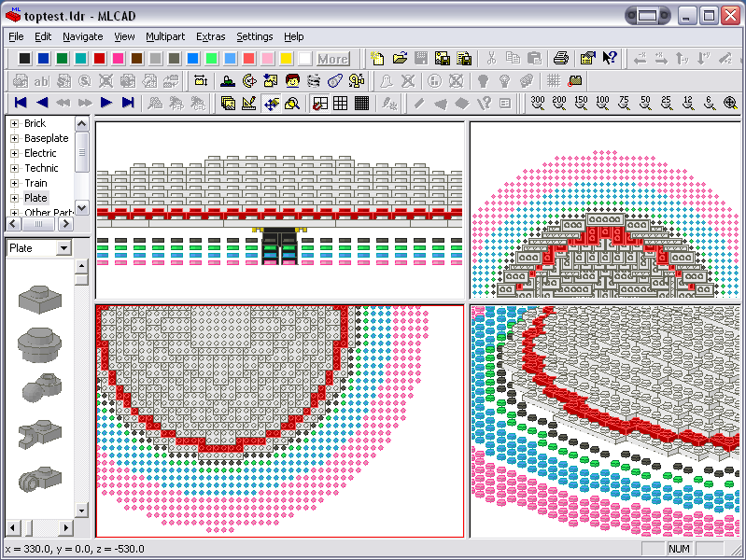The image size is (746, 560).
Task: Toggle the medium grid button
Action: (x=341, y=104)
